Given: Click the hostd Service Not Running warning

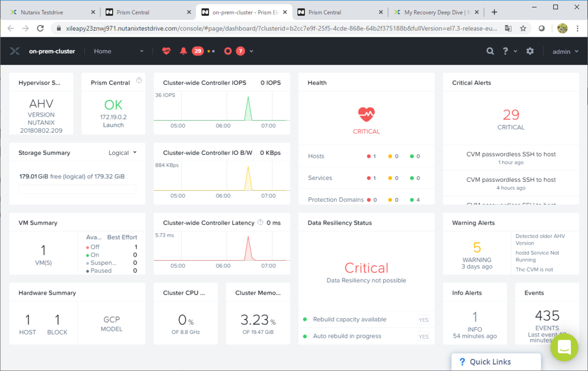Looking at the screenshot, I should click(537, 256).
